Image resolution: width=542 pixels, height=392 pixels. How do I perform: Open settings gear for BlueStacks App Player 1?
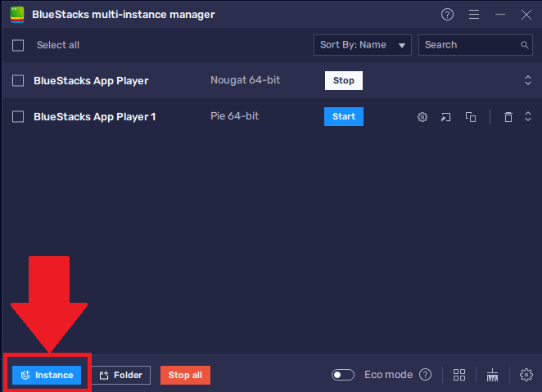click(x=422, y=117)
